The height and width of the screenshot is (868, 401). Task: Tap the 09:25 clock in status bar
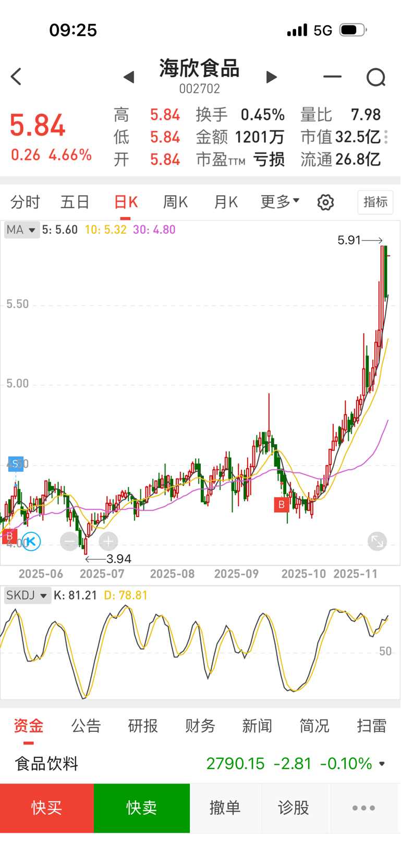coord(73,30)
